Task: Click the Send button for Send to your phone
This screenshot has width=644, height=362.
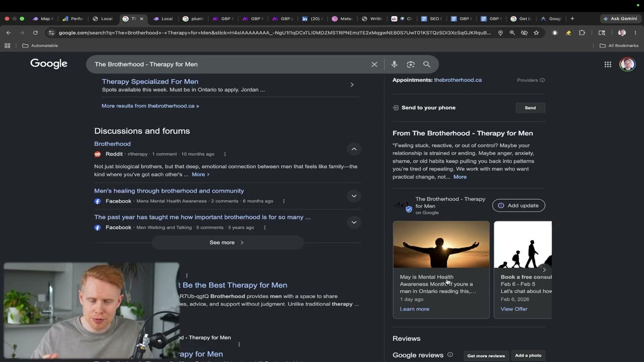Action: tap(530, 108)
